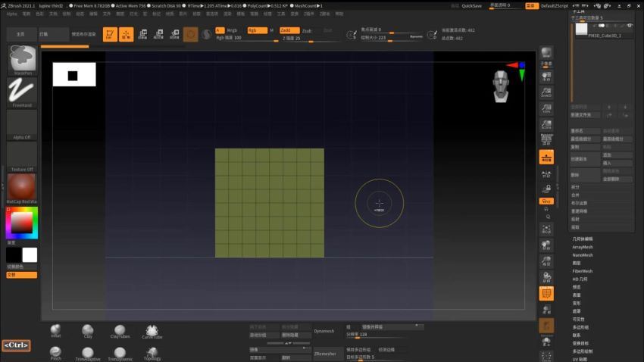Open the Alpha Off selector
Viewport: 644px width, 362px height.
pyautogui.click(x=22, y=125)
